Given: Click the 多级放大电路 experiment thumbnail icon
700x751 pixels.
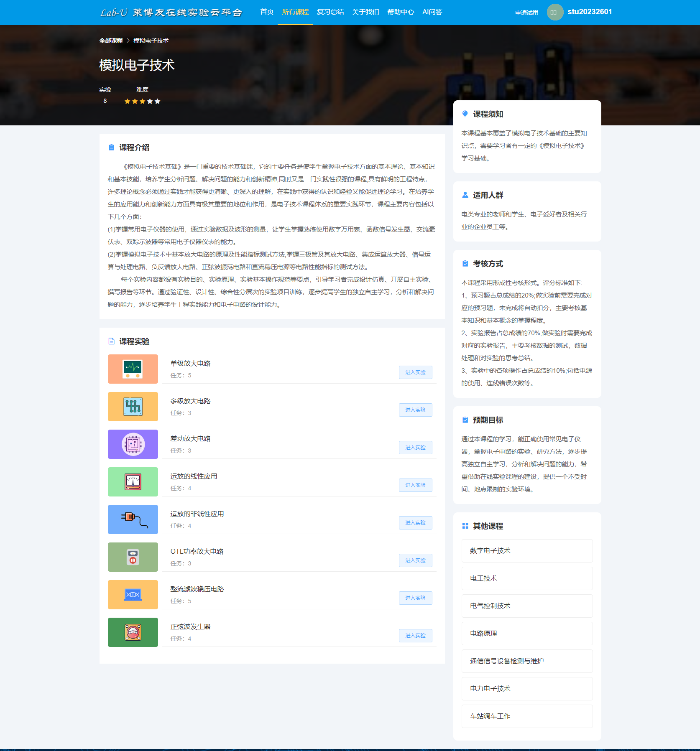Looking at the screenshot, I should pyautogui.click(x=133, y=407).
